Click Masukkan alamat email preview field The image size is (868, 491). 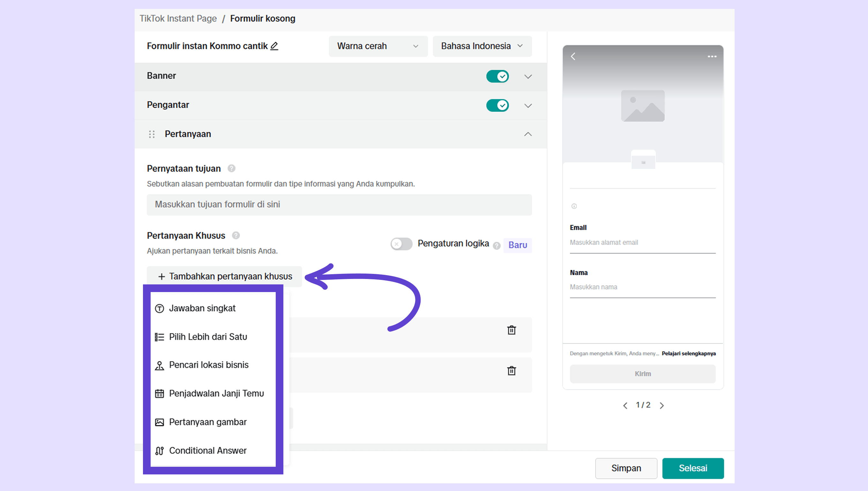pyautogui.click(x=643, y=242)
